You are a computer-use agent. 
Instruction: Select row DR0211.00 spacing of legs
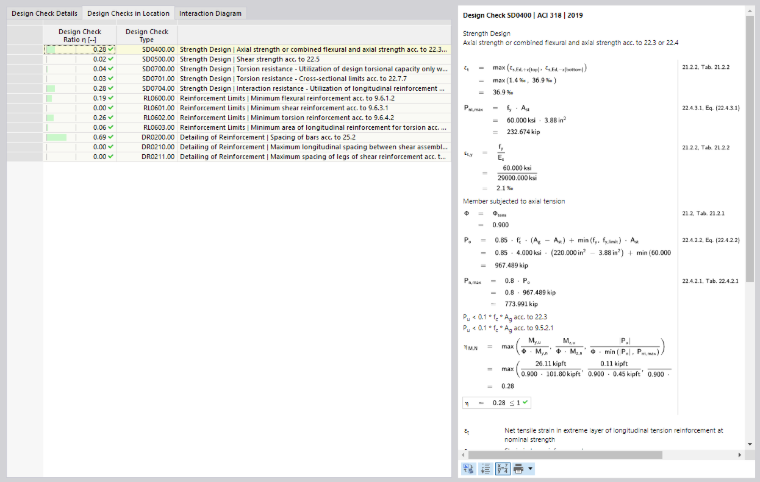pos(247,157)
